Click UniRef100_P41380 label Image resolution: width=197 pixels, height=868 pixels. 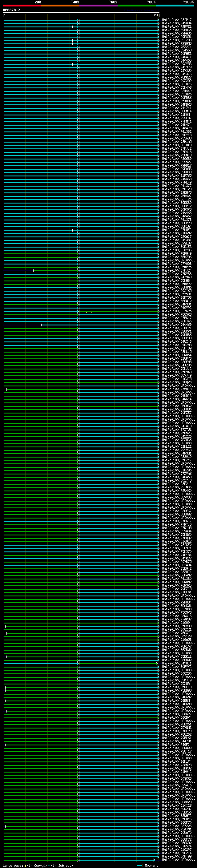tap(176, 579)
